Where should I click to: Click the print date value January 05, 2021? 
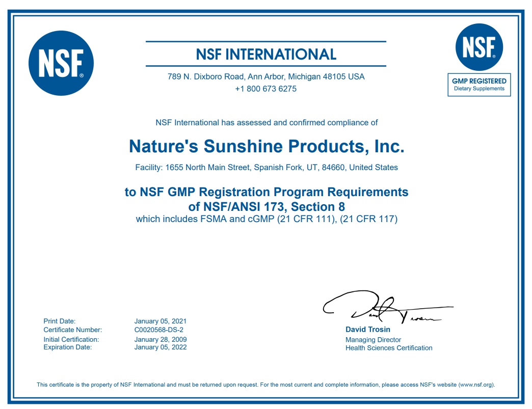point(160,321)
